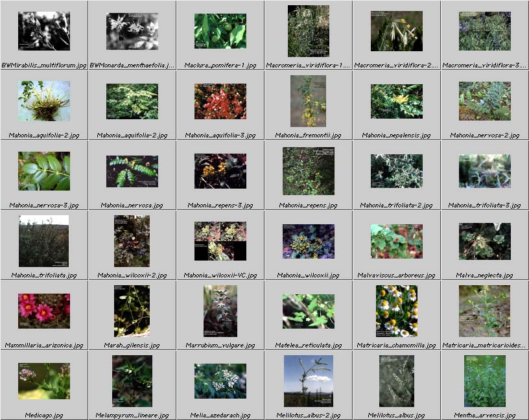Open the Malvaviscus_arboreus.jpg thumbnail
This screenshot has width=529, height=420.
coord(396,241)
